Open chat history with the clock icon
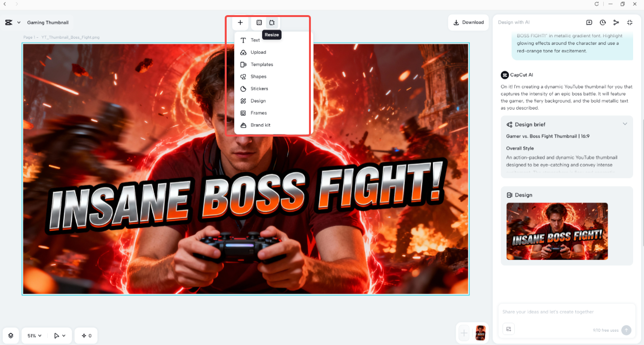This screenshot has width=644, height=345. pos(602,22)
